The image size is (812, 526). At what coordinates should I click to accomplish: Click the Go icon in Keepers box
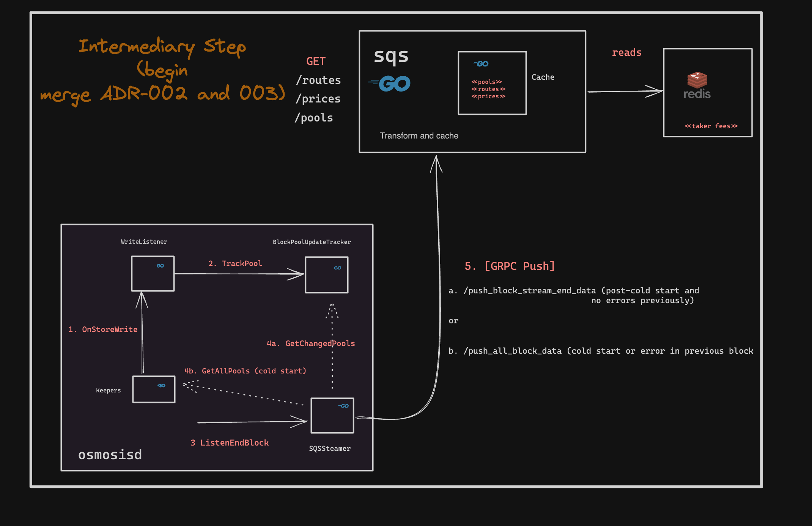click(161, 386)
